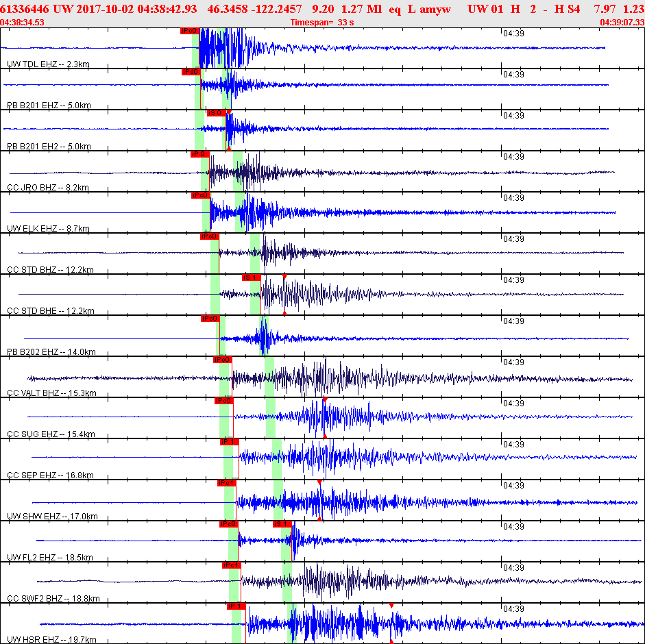Click the 'Timespan= 33 s' label
Image resolution: width=645 pixels, height=644 pixels.
[x=322, y=23]
